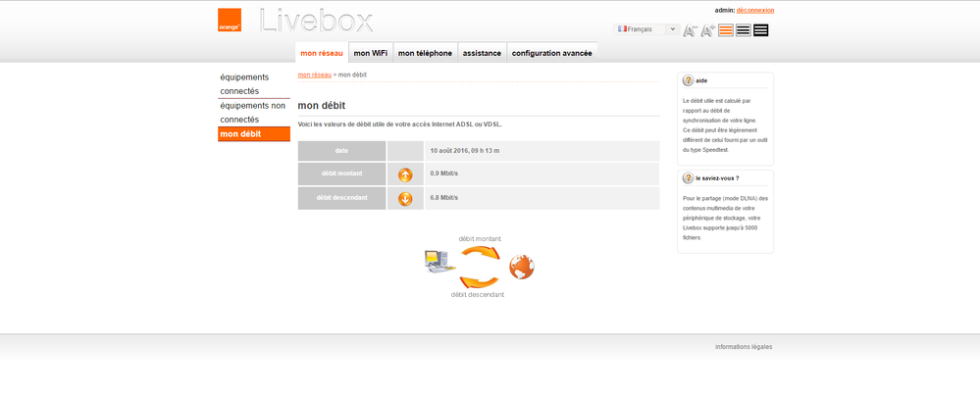Viewport: 980px width, 397px height.
Task: Increase font size with the A+ icon
Action: pos(708,30)
